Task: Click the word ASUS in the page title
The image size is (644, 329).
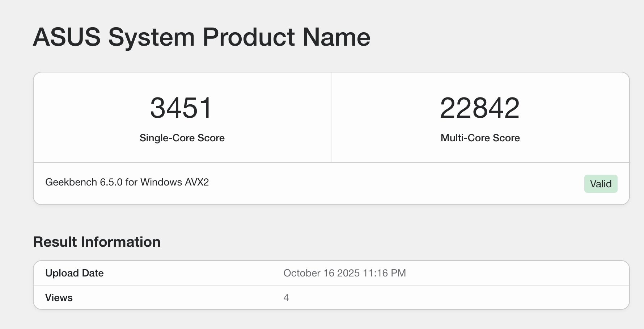Action: (x=67, y=37)
